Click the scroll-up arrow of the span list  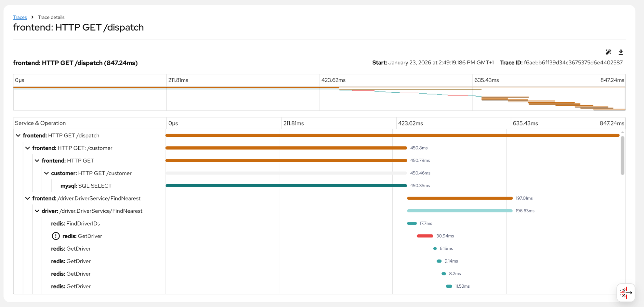[x=622, y=132]
